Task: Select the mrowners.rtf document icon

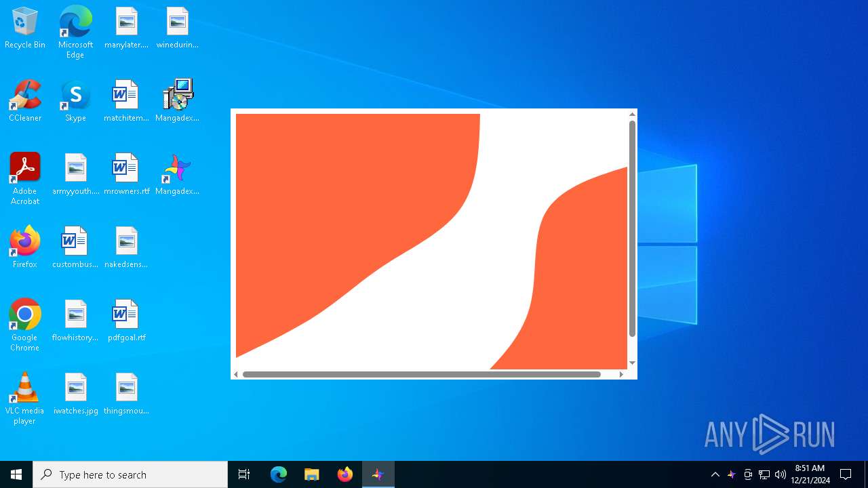Action: [x=126, y=175]
